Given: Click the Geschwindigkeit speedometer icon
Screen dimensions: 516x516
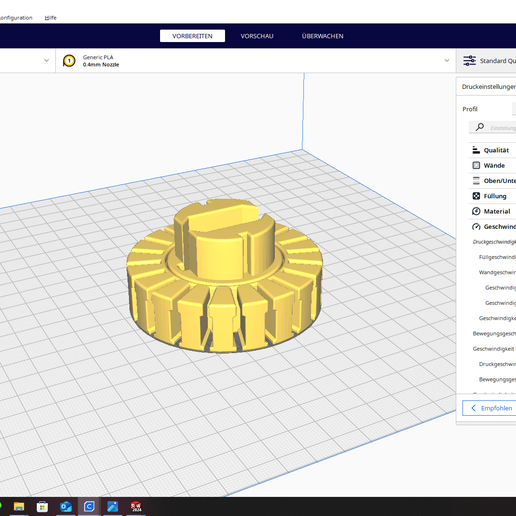Looking at the screenshot, I should tap(476, 227).
